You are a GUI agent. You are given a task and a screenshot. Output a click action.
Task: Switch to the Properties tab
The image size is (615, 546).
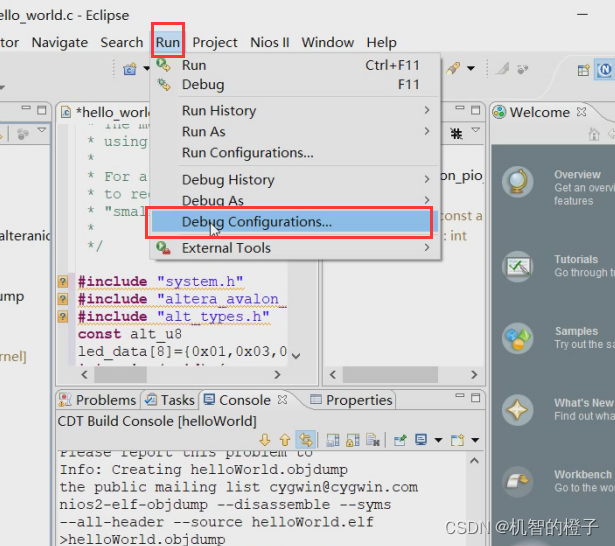351,400
